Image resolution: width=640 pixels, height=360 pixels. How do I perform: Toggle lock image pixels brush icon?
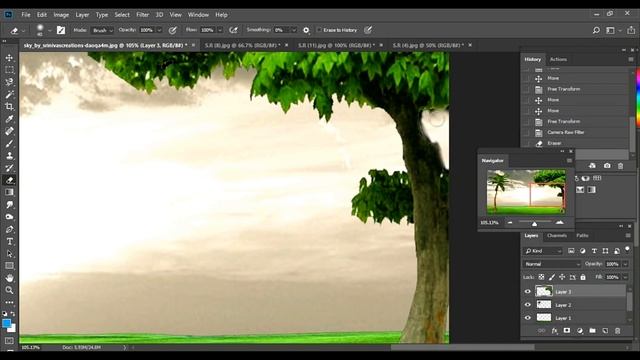[x=552, y=277]
